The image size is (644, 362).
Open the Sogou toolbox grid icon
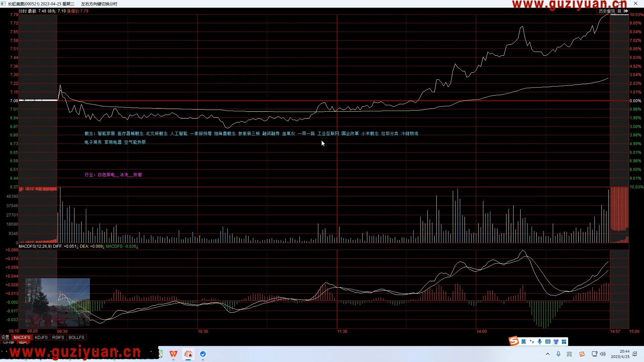coord(564,342)
